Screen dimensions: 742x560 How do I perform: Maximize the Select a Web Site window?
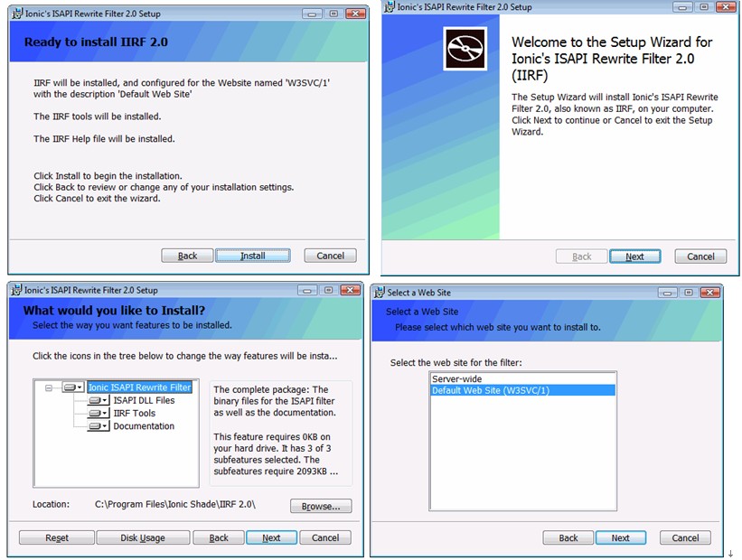(x=689, y=293)
